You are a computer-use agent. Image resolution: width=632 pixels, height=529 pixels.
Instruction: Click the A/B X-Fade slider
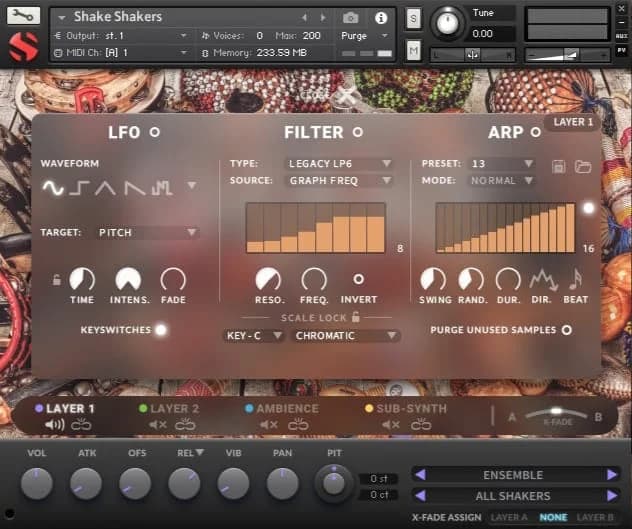[555, 412]
